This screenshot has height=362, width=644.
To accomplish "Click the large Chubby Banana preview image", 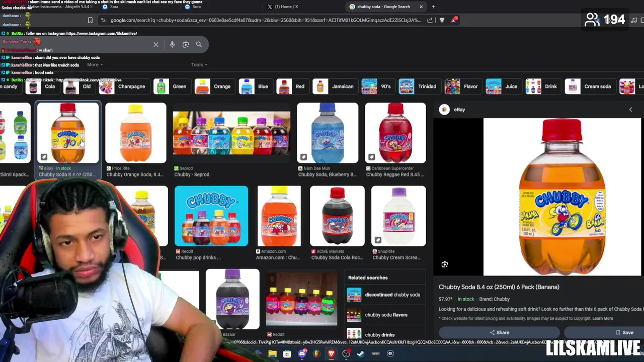I will tap(562, 197).
